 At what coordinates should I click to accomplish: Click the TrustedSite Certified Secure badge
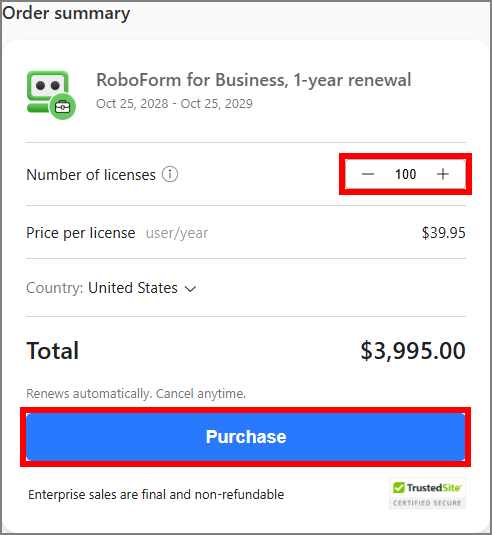click(x=427, y=493)
